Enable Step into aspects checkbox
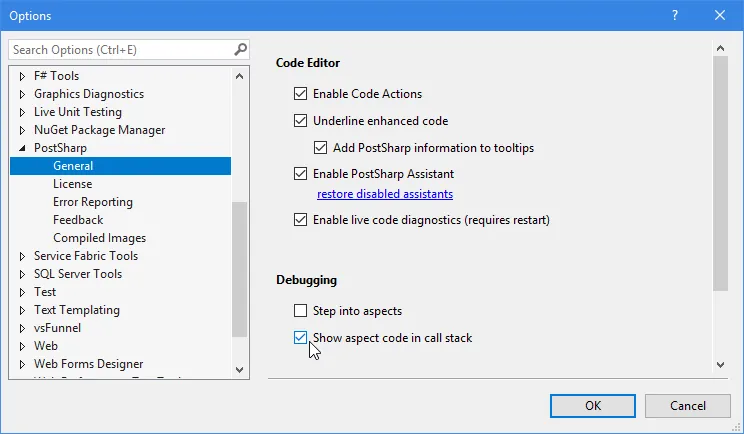This screenshot has width=744, height=434. point(300,311)
